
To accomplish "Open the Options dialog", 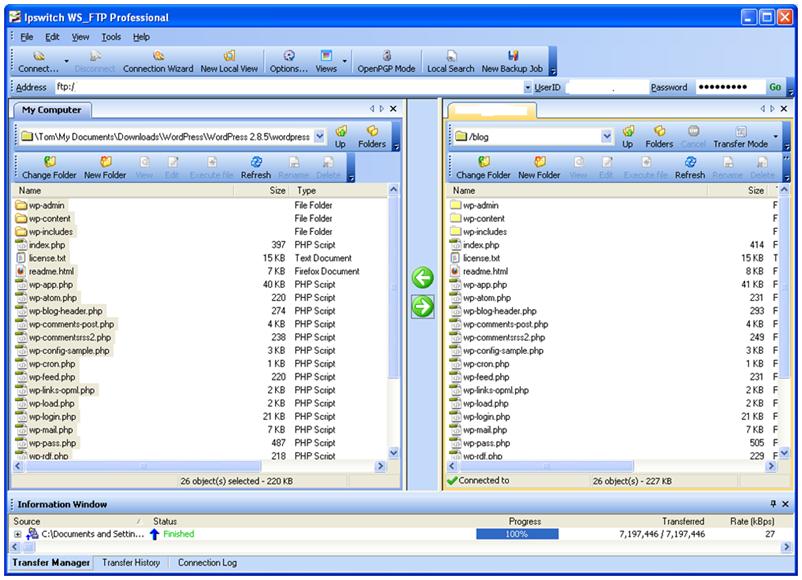I will pyautogui.click(x=288, y=61).
